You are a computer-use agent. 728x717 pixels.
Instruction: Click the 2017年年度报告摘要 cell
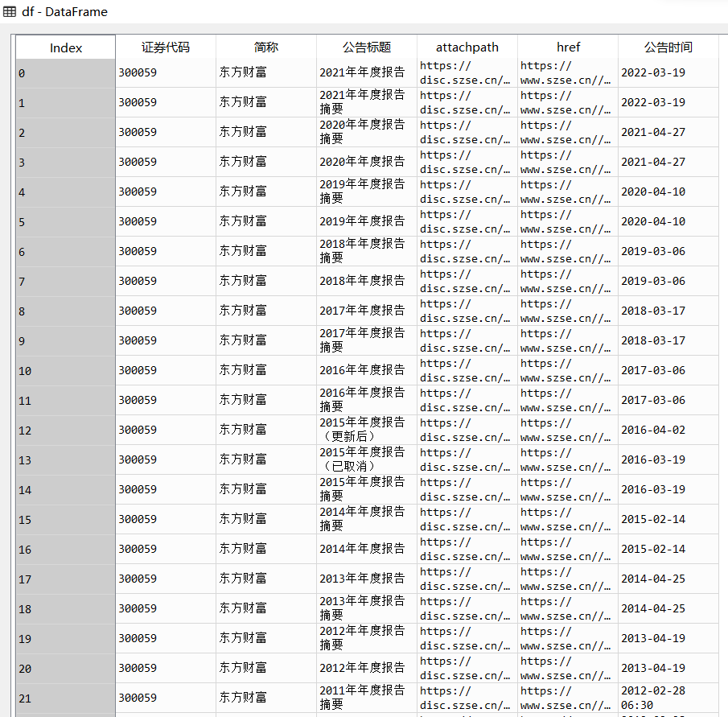(367, 340)
